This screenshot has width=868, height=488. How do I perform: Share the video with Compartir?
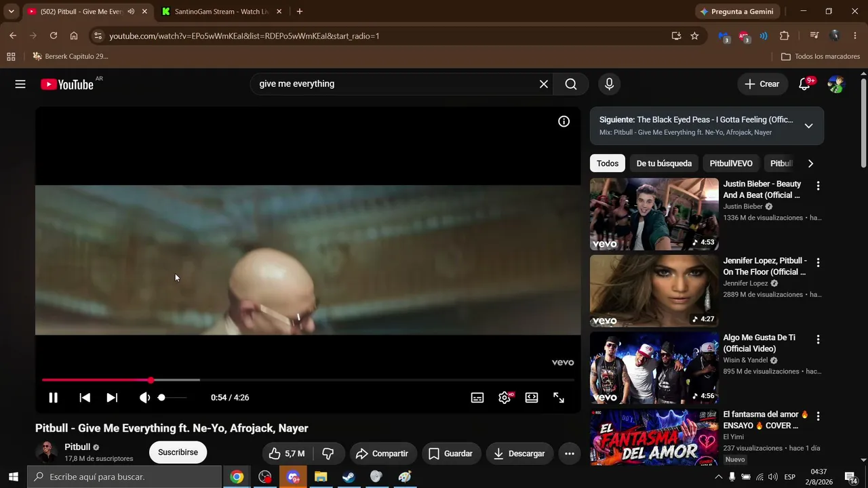pos(382,453)
